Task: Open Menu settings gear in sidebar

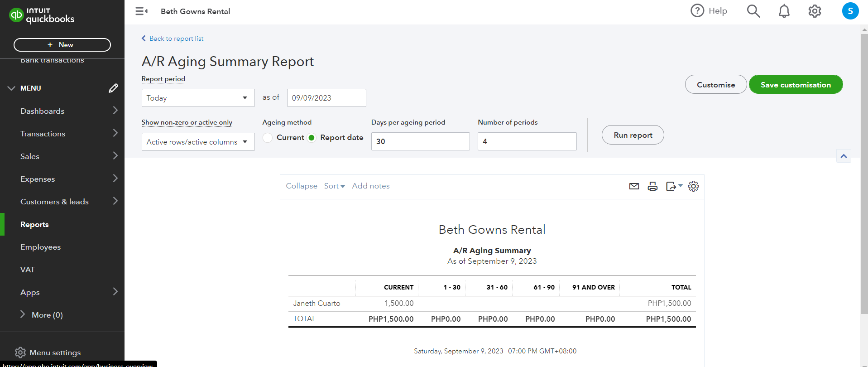Action: 20,353
